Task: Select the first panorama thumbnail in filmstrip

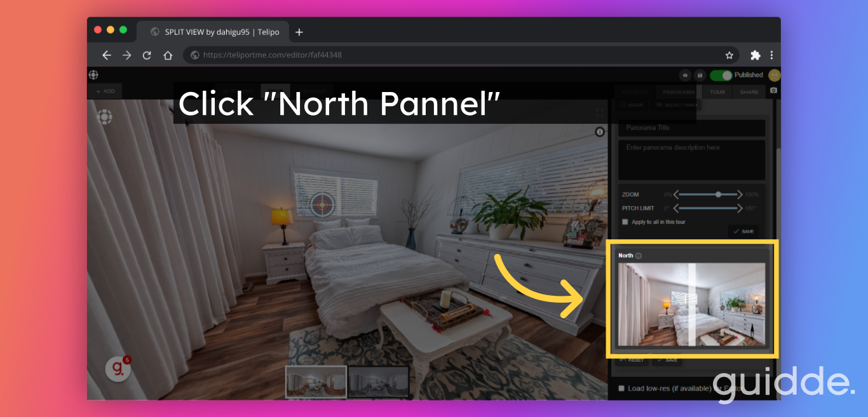Action: pos(316,381)
